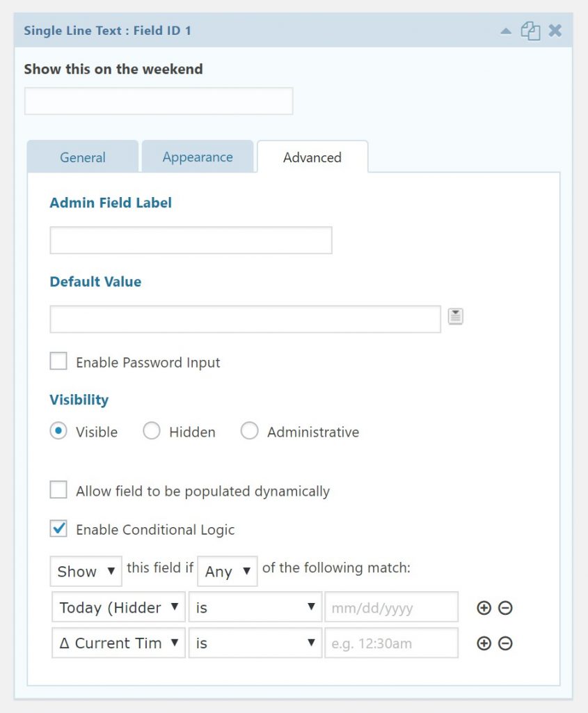Delete the field with the X icon
This screenshot has height=713, width=588.
tap(554, 31)
